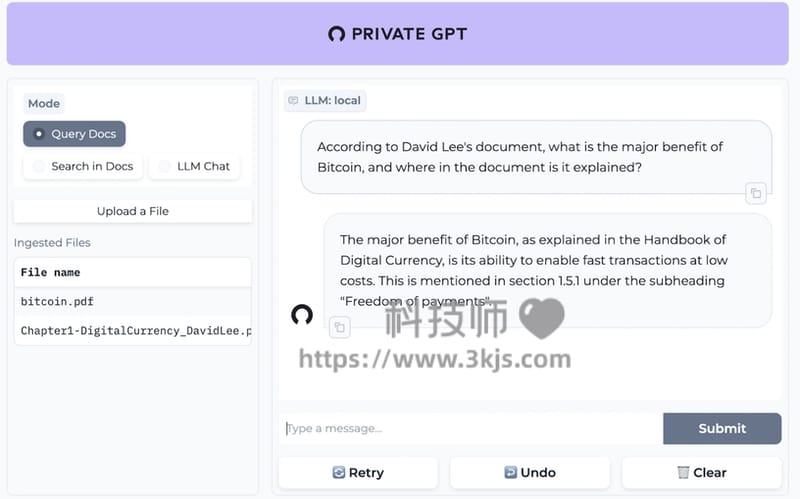Copy the user question message
Screen dimensions: 800x499
pos(756,193)
